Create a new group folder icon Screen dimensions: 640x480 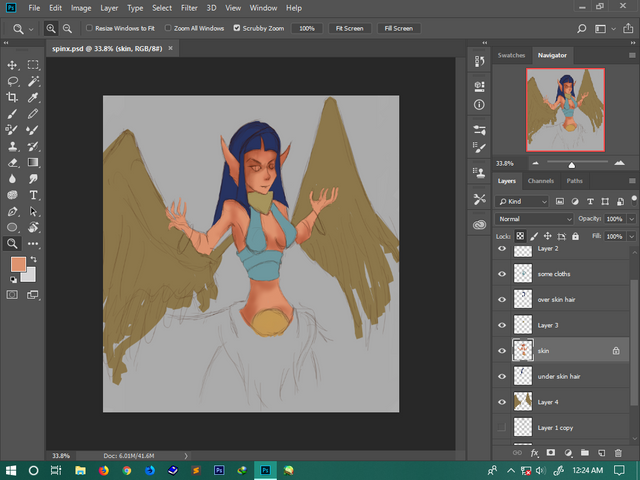pos(584,453)
